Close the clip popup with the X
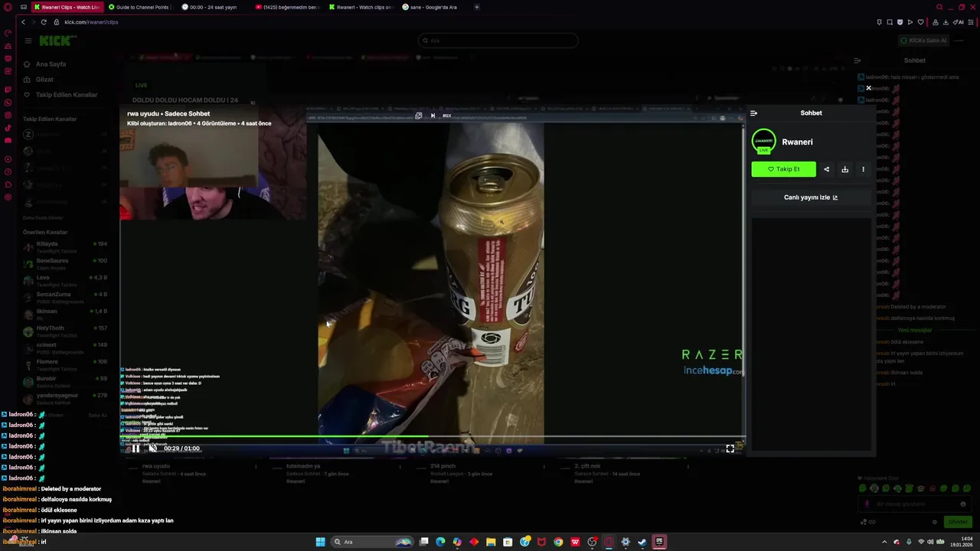This screenshot has width=980, height=551. click(868, 88)
